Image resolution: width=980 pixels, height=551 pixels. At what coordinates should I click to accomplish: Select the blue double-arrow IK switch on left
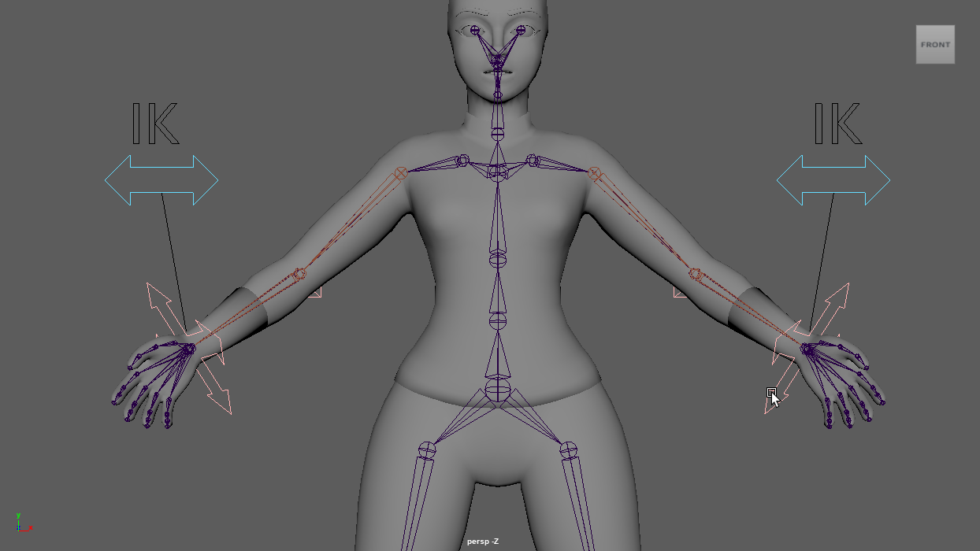coord(161,180)
